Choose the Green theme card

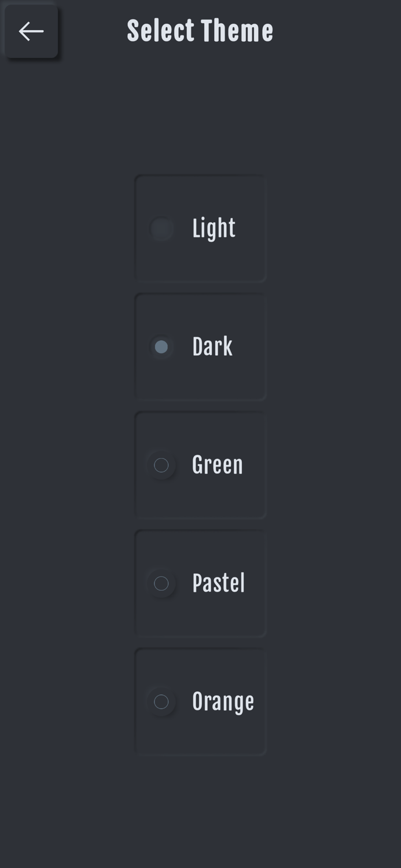(200, 465)
